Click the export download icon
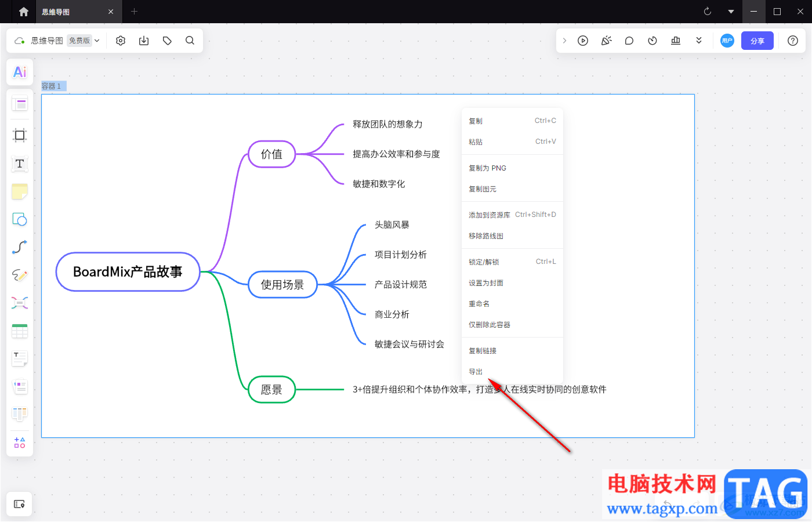 point(144,41)
